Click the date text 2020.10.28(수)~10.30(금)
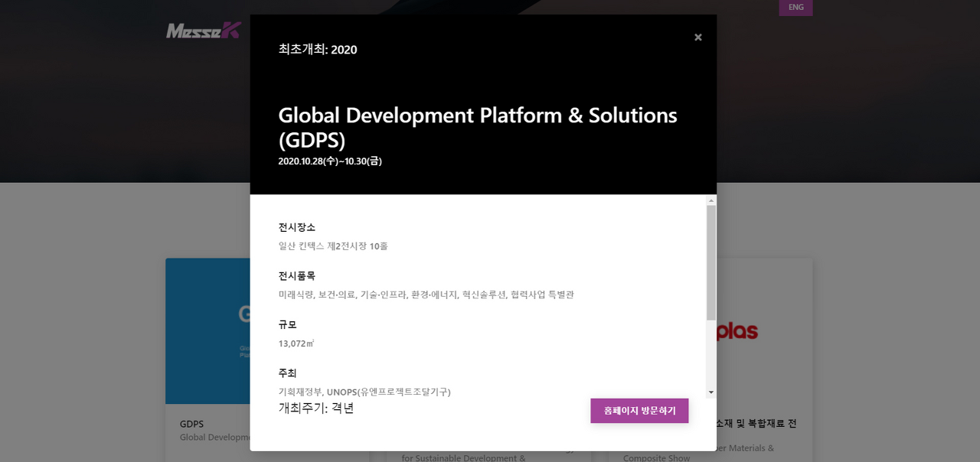This screenshot has width=980, height=462. coord(330,161)
